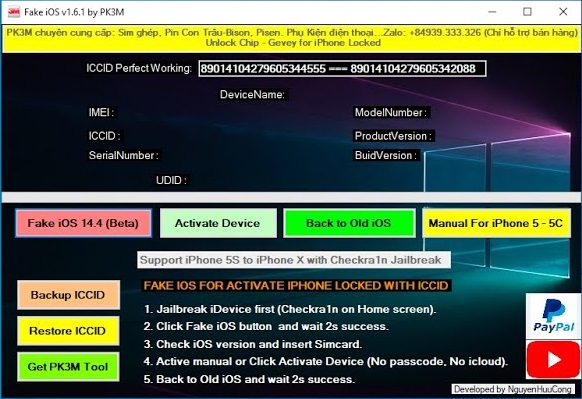Click the yellow PK3M advertisement banner
The height and width of the screenshot is (399, 582).
tap(291, 38)
